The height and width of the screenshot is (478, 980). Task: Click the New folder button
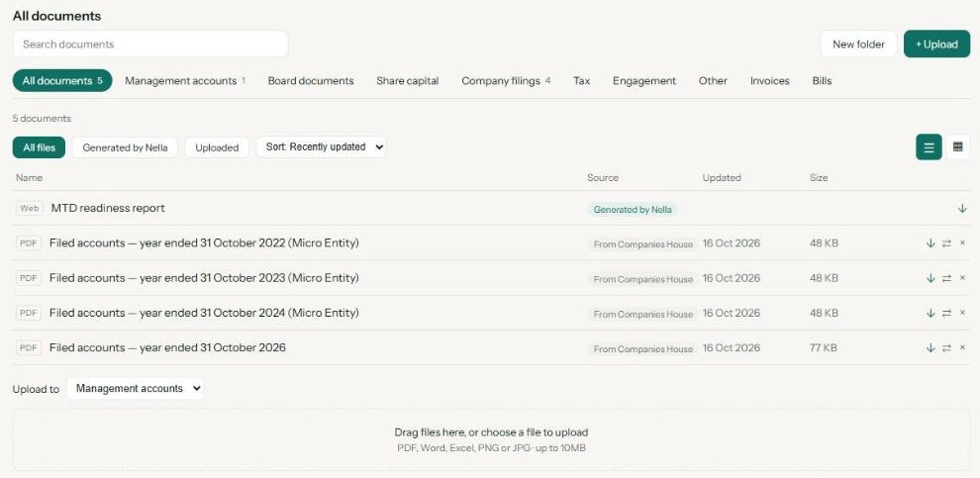(859, 44)
